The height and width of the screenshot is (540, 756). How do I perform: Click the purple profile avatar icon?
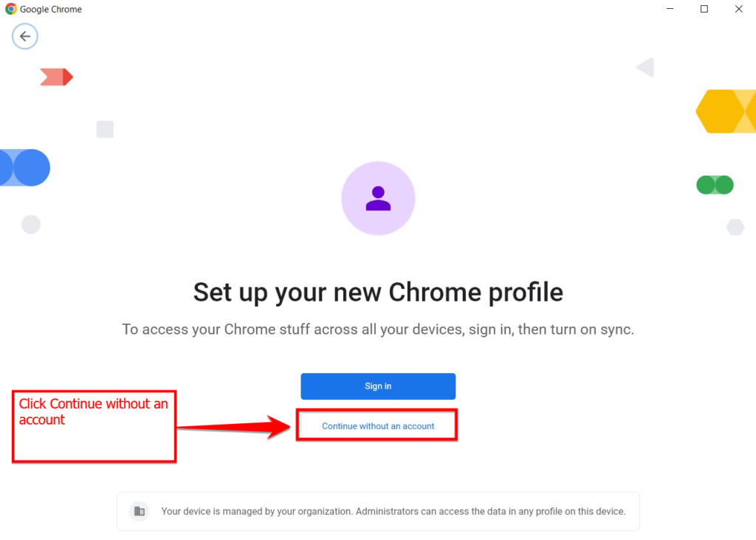[x=378, y=199]
